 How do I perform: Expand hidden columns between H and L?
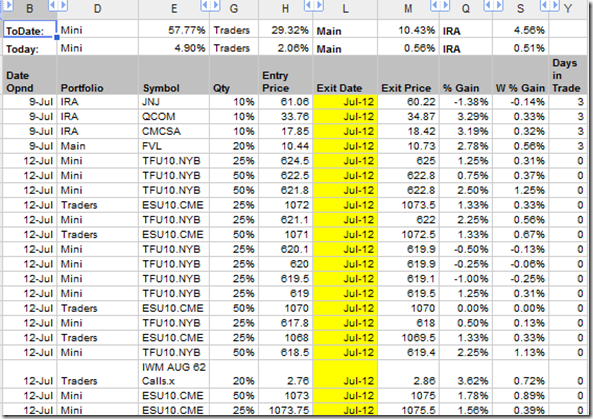314,5
